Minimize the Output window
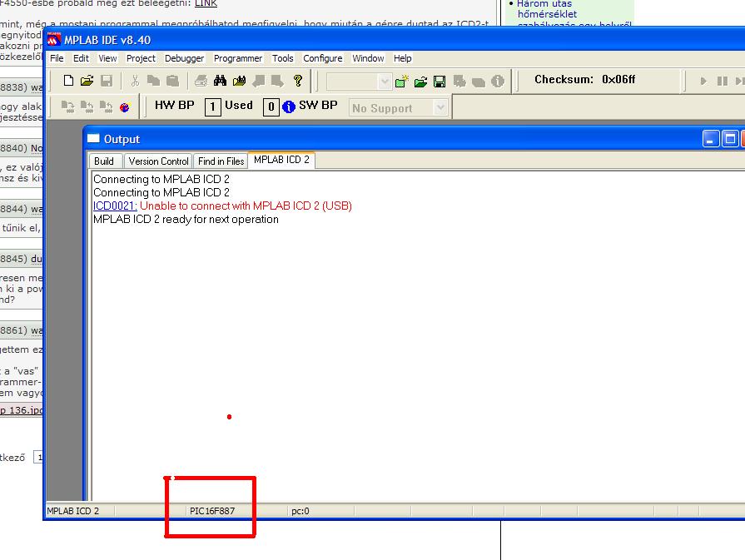The width and height of the screenshot is (745, 560). [711, 139]
